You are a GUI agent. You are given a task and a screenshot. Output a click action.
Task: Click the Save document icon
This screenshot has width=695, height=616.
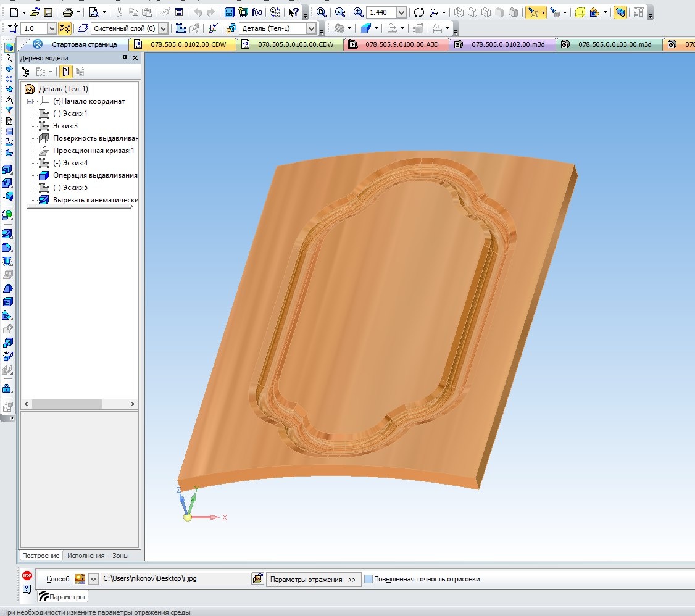point(48,12)
